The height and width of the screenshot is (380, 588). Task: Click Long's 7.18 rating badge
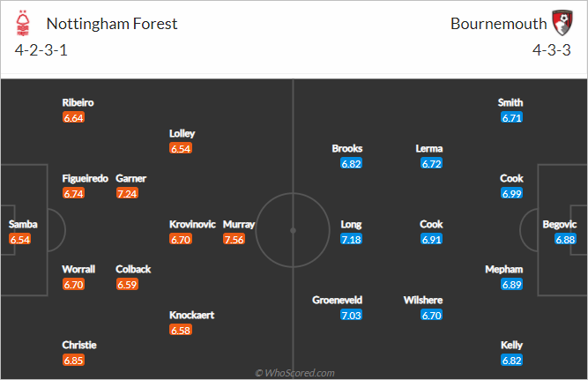[352, 239]
